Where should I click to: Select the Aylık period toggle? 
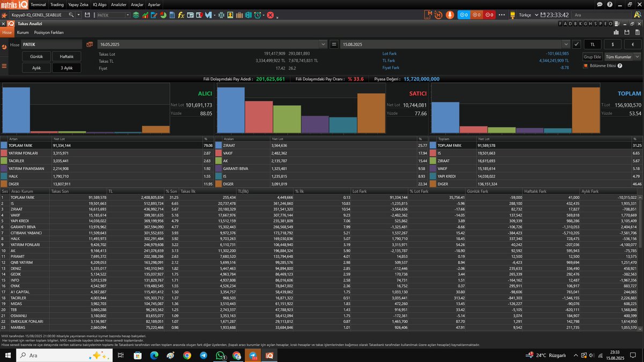pos(36,68)
